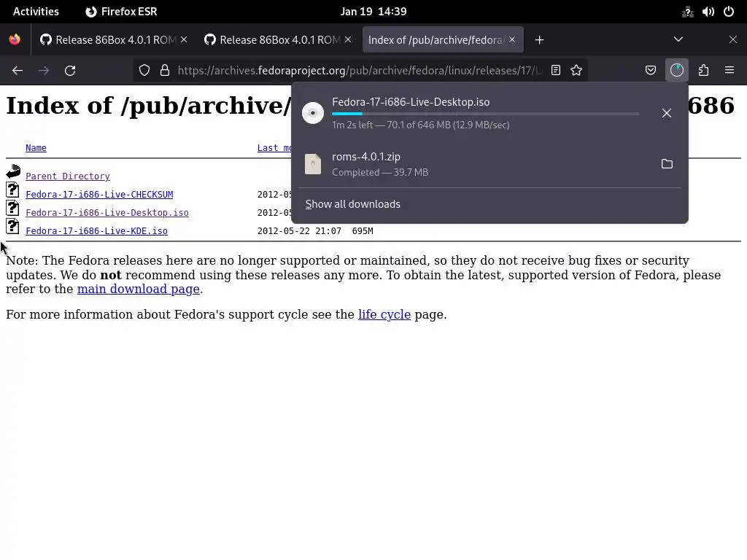The height and width of the screenshot is (560, 747).
Task: Click the download status text '1m 2s left'
Action: click(352, 125)
